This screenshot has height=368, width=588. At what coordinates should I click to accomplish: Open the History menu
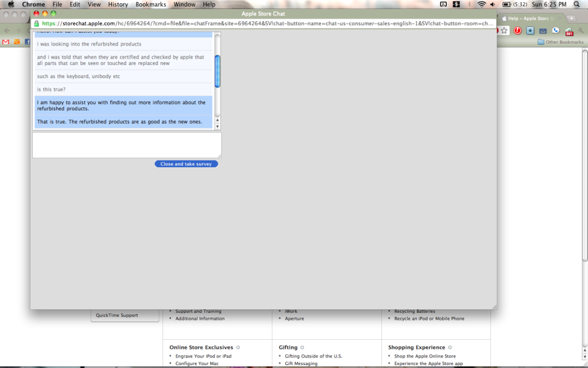(118, 5)
